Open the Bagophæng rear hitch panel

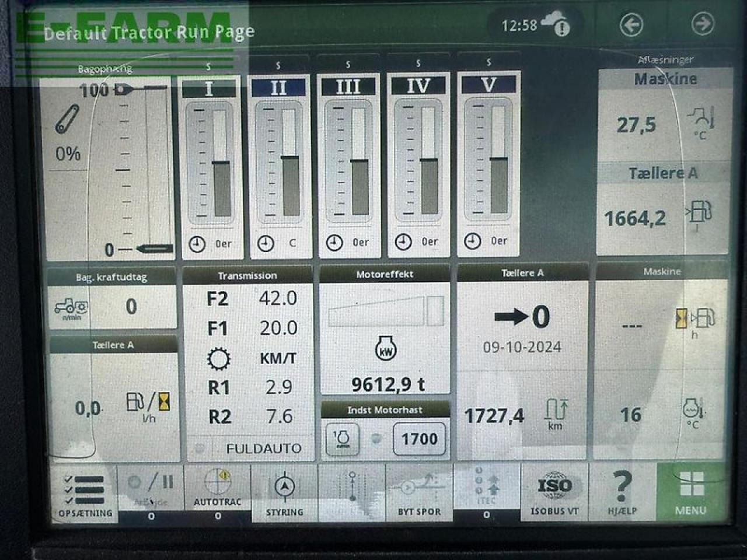106,166
